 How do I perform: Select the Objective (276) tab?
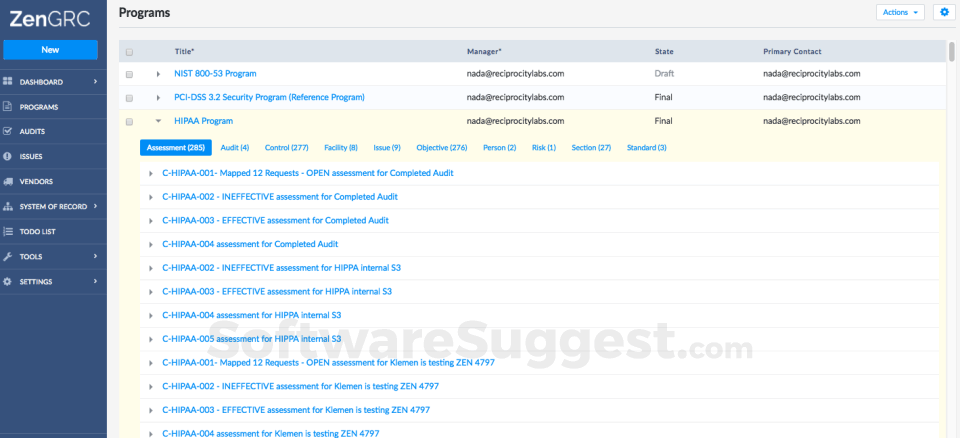pos(441,148)
